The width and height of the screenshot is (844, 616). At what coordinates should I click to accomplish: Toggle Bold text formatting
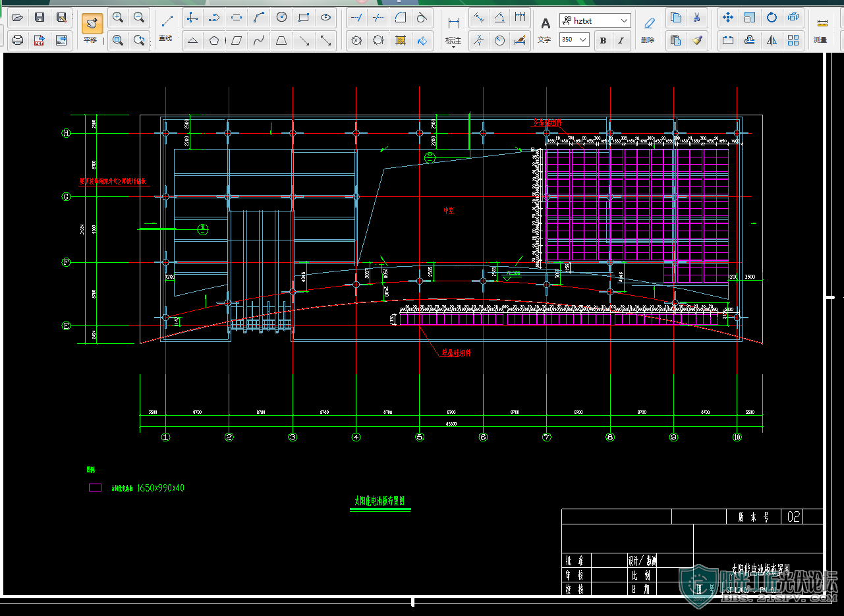click(603, 40)
